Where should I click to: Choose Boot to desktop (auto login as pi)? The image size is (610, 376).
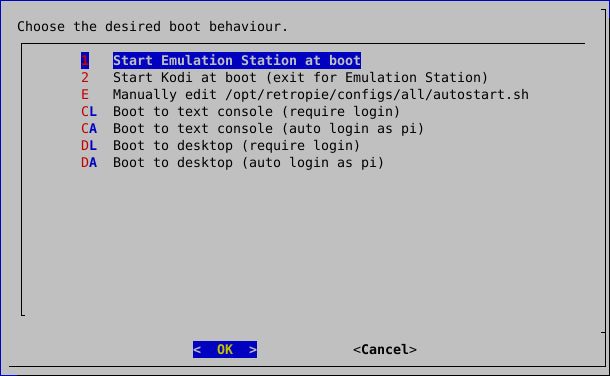(249, 163)
